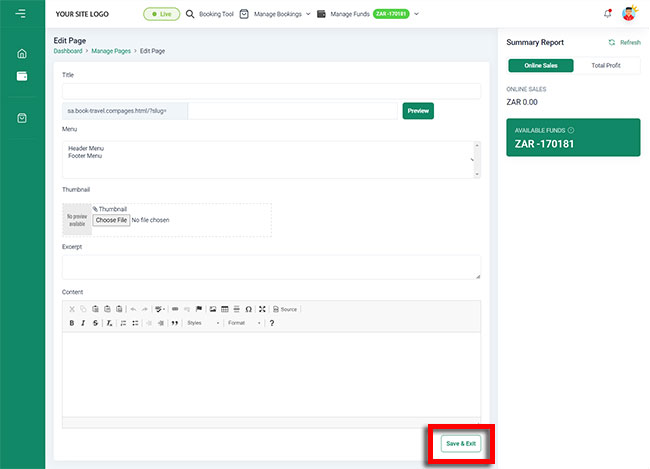Click the sidebar wallet icon
This screenshot has width=650, height=469.
(22, 76)
